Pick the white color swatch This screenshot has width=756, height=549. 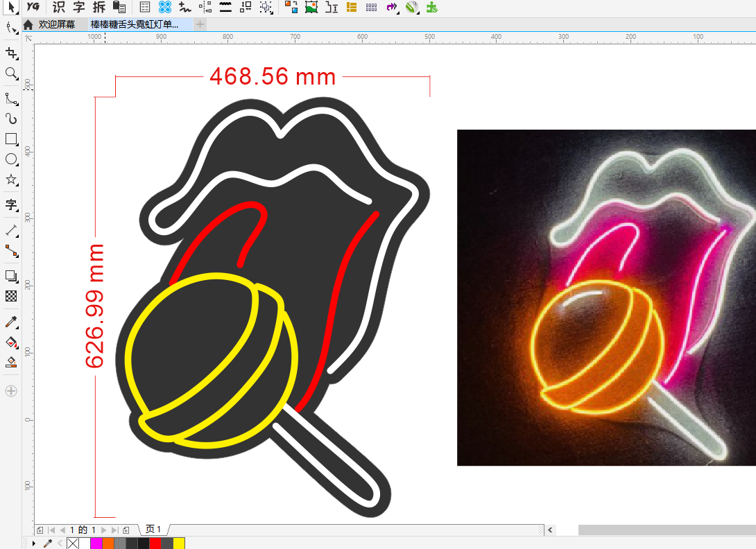coord(85,543)
